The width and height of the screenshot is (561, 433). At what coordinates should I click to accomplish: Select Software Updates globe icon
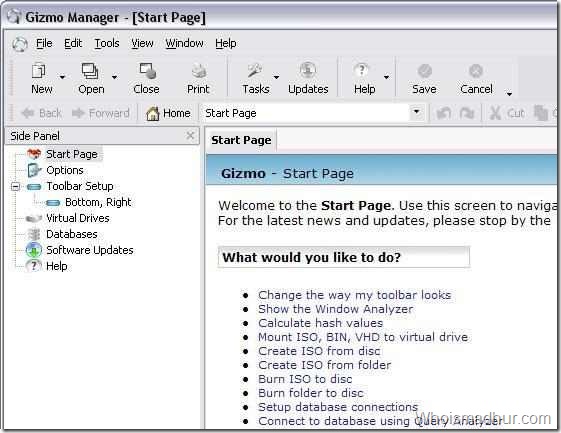click(x=34, y=250)
